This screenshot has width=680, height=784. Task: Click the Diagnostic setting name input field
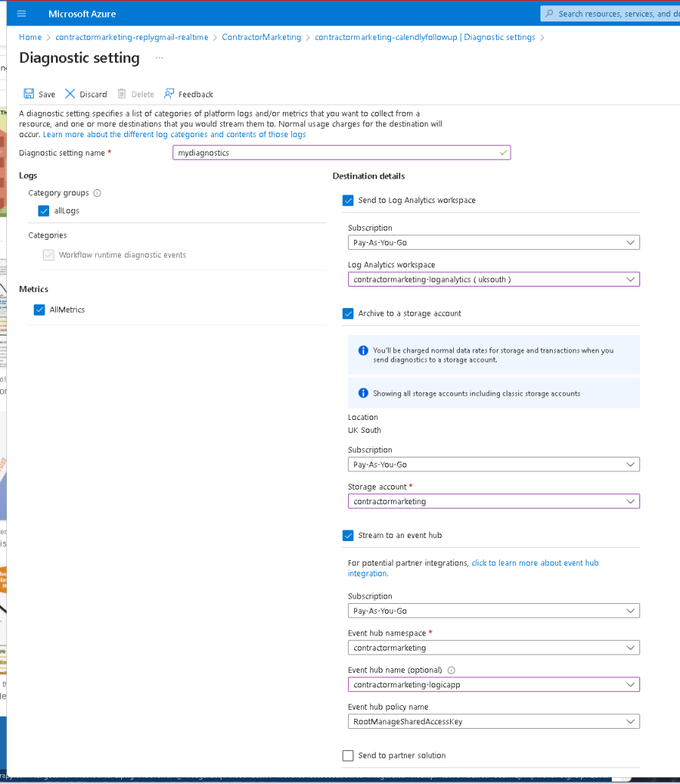point(341,153)
